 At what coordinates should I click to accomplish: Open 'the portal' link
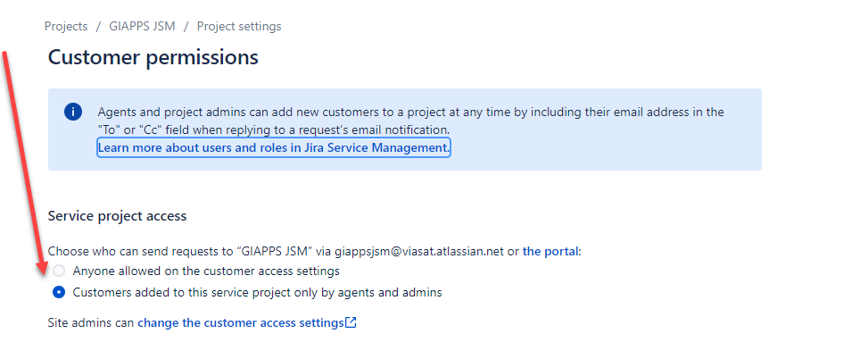click(550, 252)
